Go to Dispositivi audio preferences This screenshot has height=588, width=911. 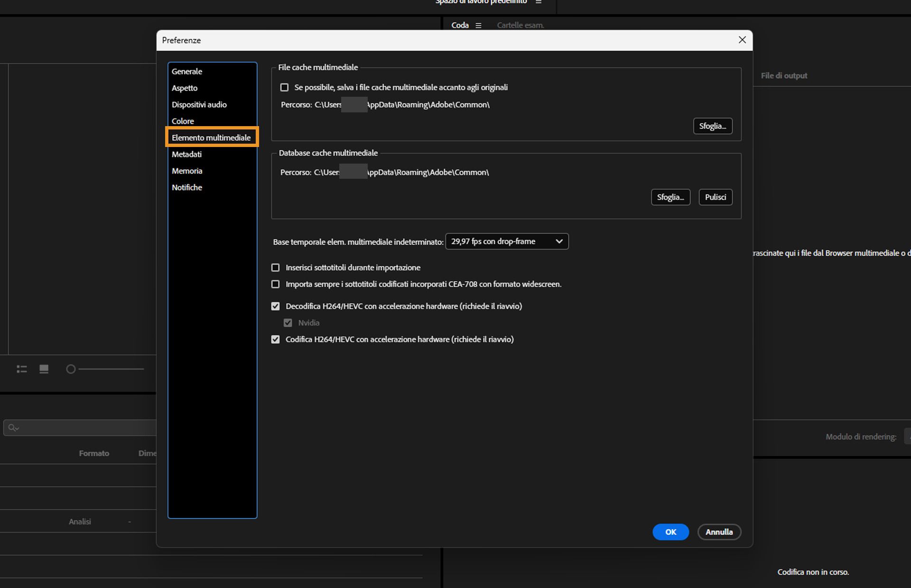point(199,105)
